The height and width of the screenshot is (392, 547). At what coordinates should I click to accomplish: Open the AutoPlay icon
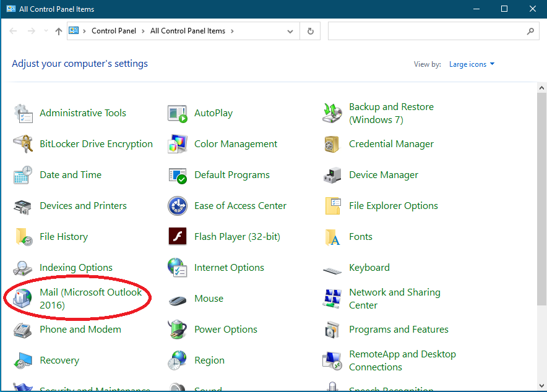pos(178,113)
